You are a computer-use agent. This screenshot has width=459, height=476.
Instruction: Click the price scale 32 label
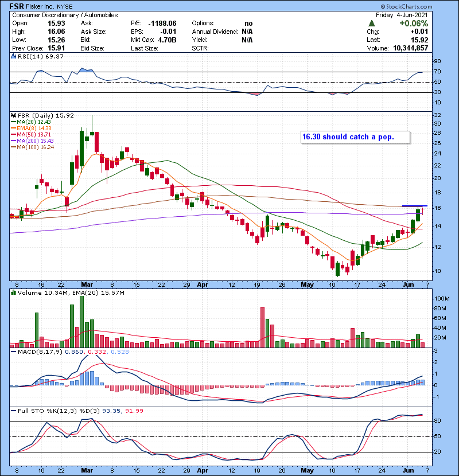coord(437,115)
